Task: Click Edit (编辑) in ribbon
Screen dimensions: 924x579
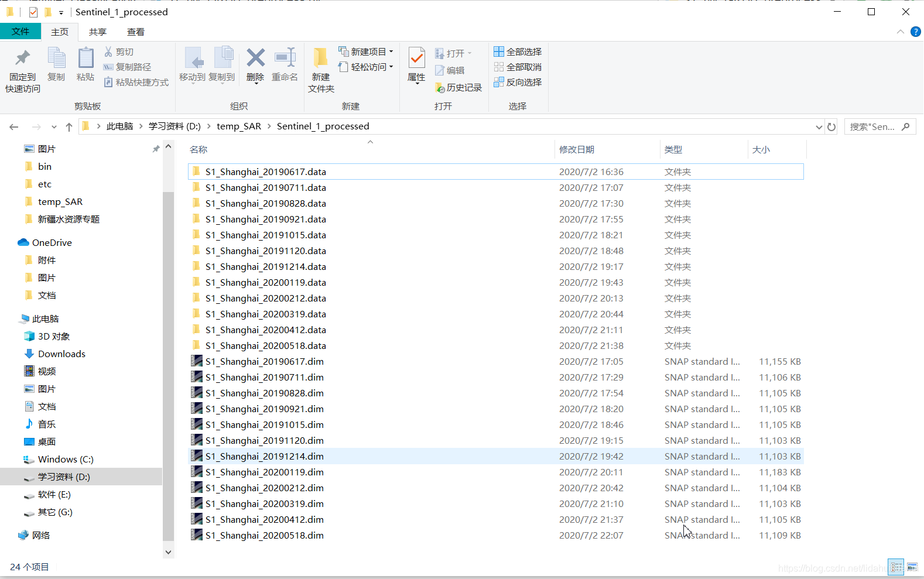Action: pos(450,70)
